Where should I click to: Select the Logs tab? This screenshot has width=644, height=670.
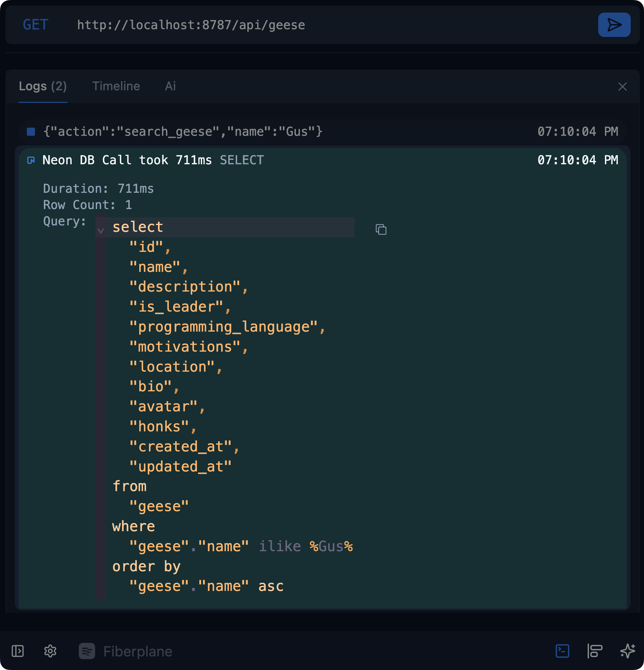click(43, 86)
